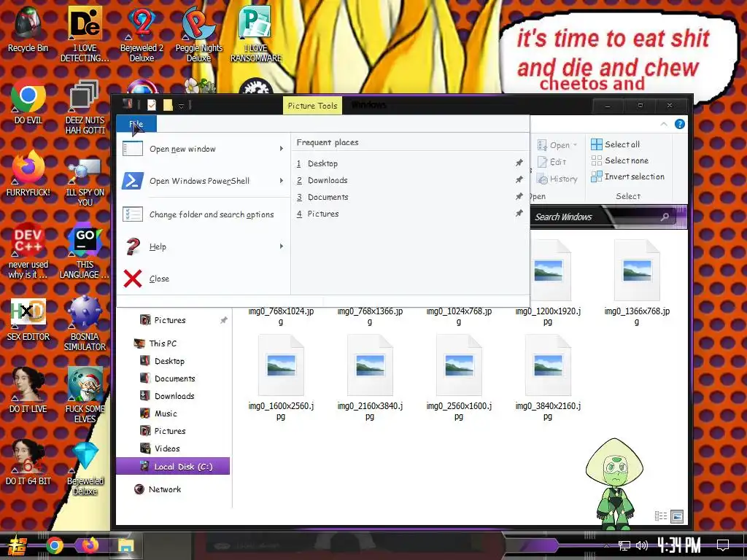Click the Explorer Help question mark icon

coord(680,124)
